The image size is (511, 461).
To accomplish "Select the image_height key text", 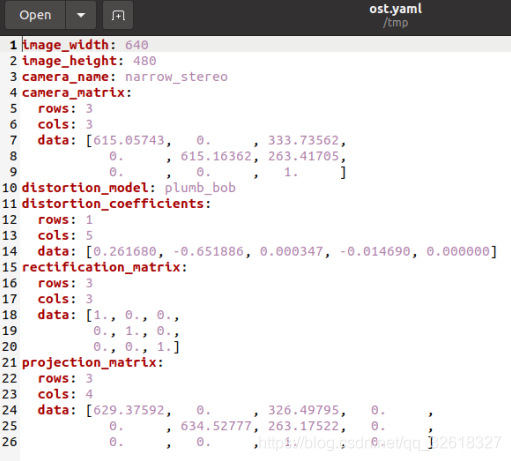I will pos(69,61).
